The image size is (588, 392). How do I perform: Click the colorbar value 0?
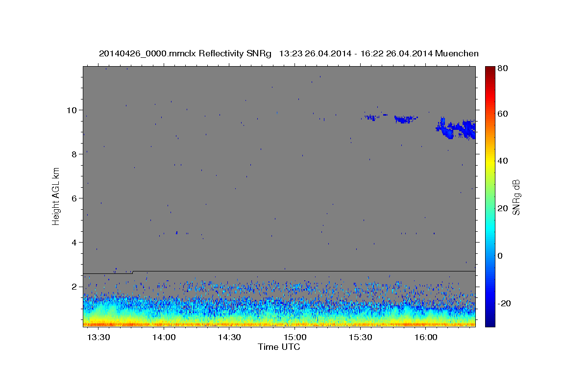tap(501, 256)
